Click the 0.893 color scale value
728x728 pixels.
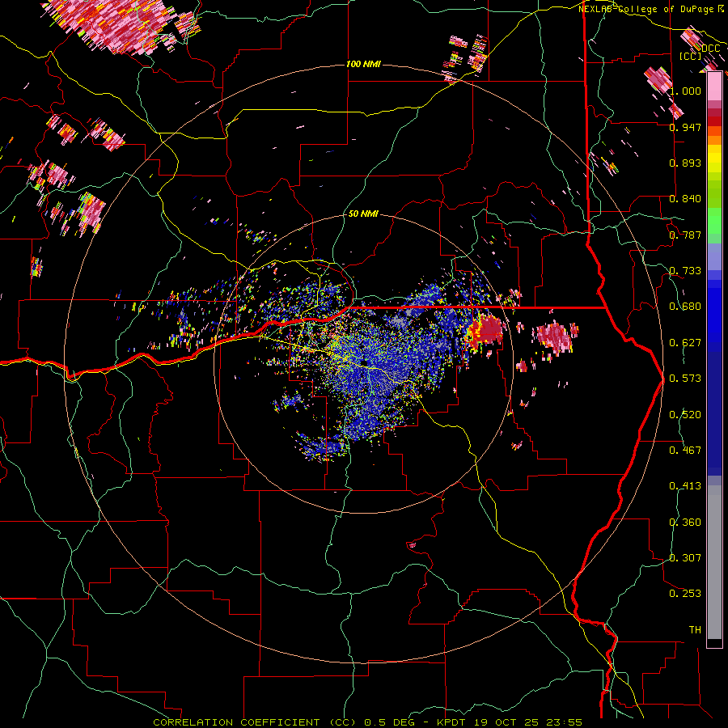pyautogui.click(x=685, y=163)
